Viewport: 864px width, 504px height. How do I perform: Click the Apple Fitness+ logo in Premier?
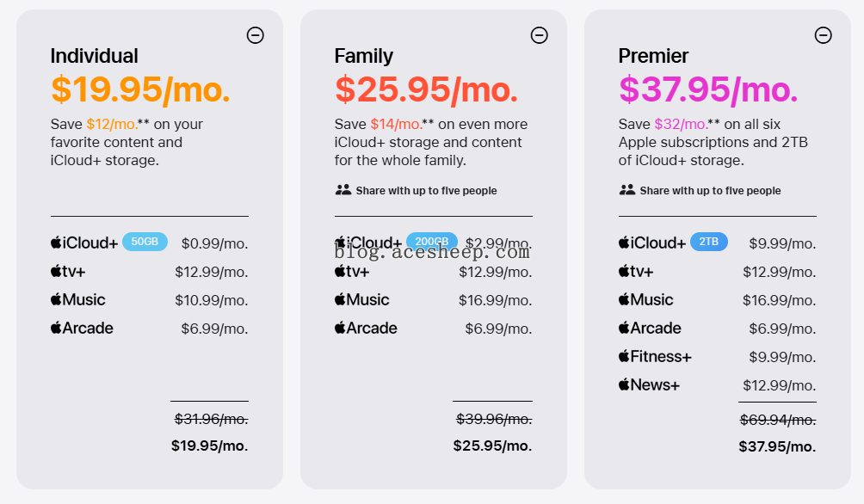(x=655, y=356)
